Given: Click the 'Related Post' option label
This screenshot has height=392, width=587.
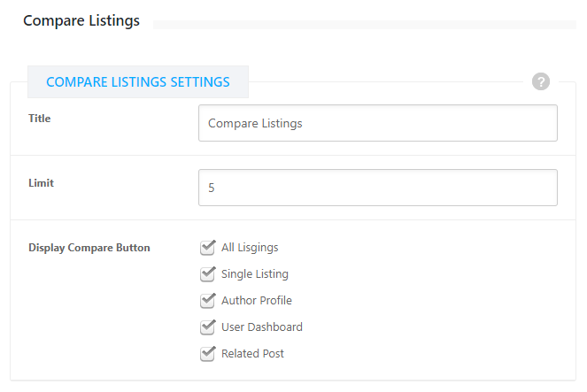Looking at the screenshot, I should 252,354.
